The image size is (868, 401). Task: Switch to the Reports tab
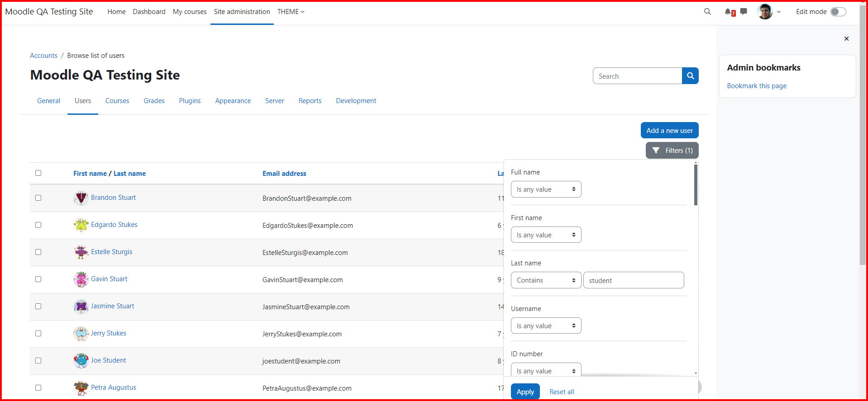(310, 101)
